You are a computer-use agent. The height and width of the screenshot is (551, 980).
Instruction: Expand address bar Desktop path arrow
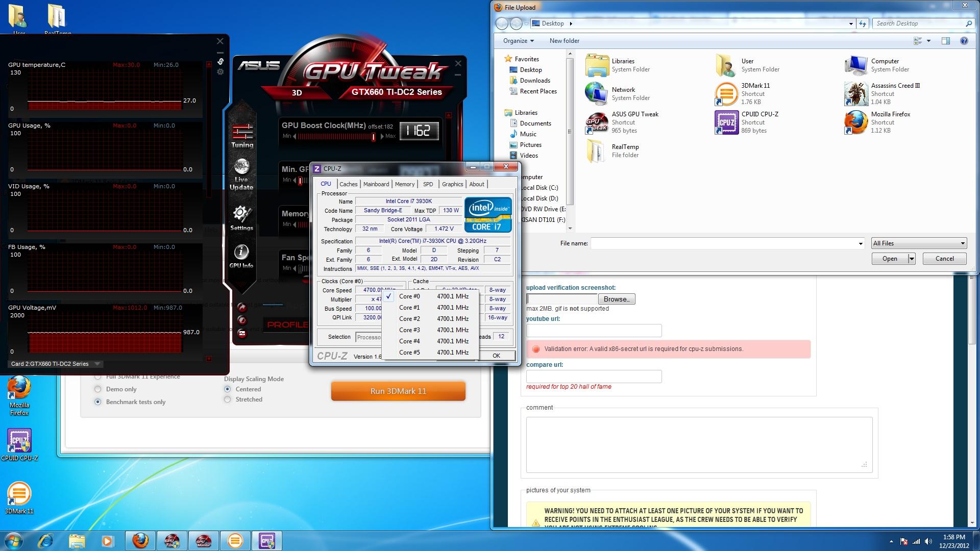point(571,23)
